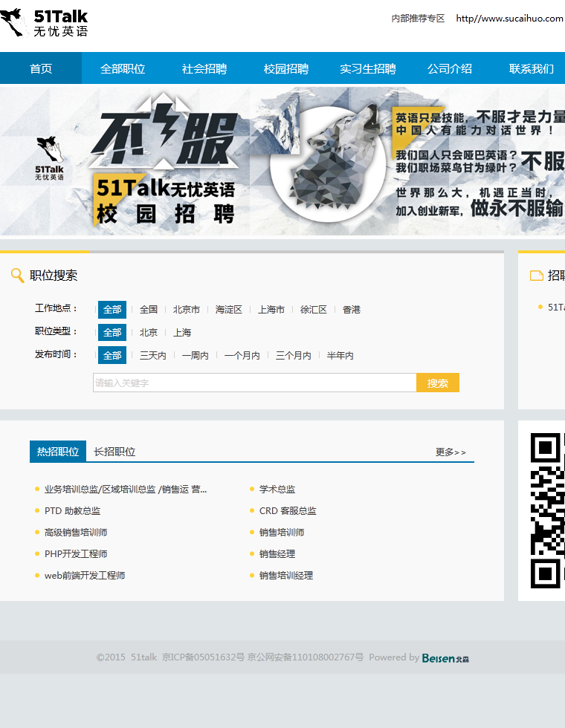Open 联系我们 navigation item

[531, 68]
